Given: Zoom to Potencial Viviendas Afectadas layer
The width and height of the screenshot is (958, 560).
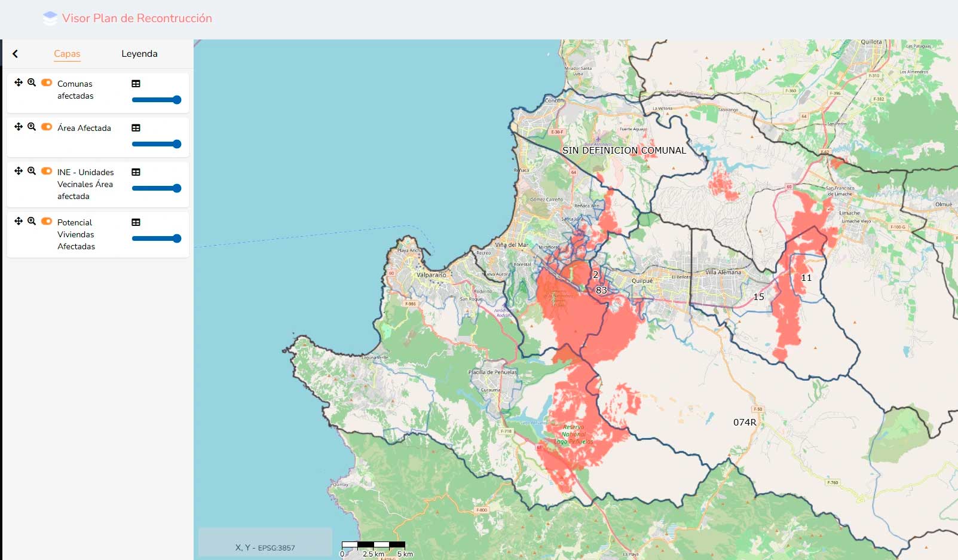Looking at the screenshot, I should tap(32, 221).
